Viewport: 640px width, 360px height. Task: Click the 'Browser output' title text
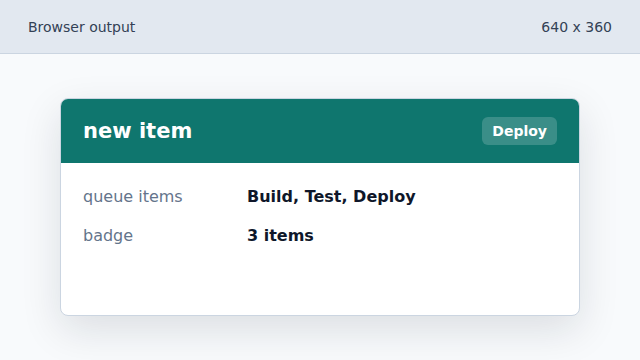point(82,27)
